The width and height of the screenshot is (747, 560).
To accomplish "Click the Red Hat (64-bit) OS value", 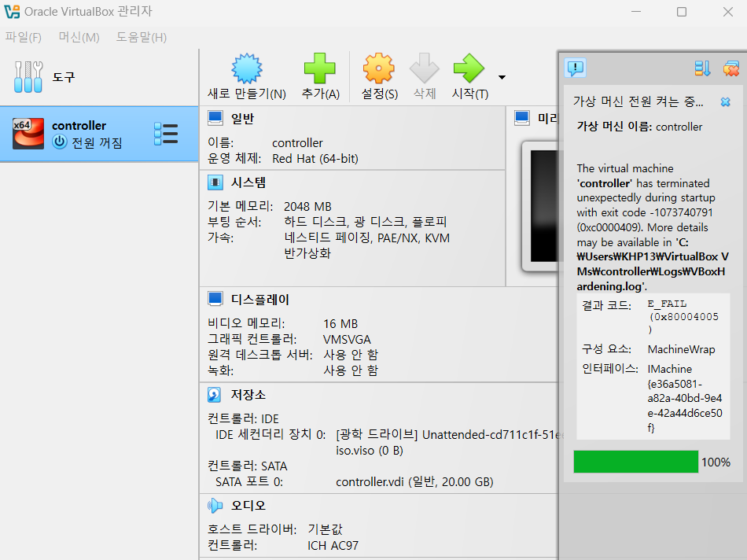I will pyautogui.click(x=315, y=159).
